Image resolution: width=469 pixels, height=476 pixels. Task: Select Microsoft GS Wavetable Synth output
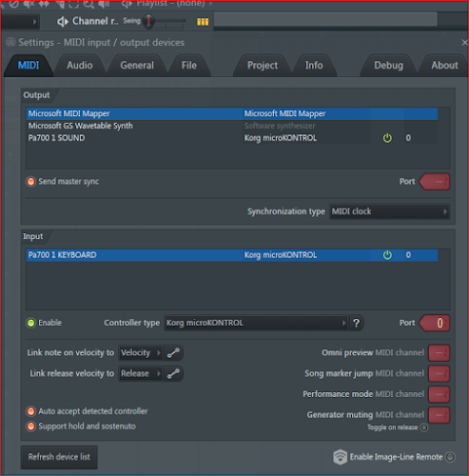[232, 126]
